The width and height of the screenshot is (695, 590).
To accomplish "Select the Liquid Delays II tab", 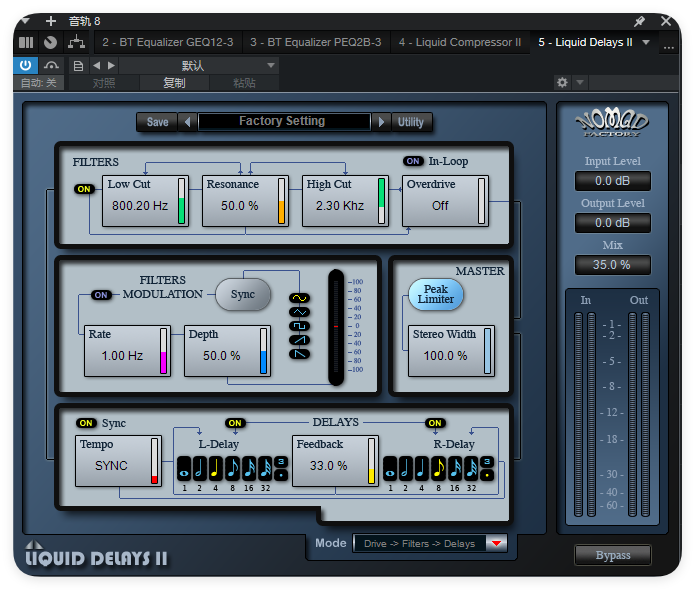I will click(585, 42).
